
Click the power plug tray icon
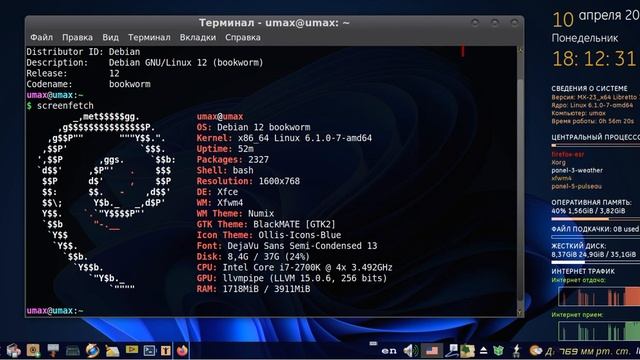(x=516, y=350)
